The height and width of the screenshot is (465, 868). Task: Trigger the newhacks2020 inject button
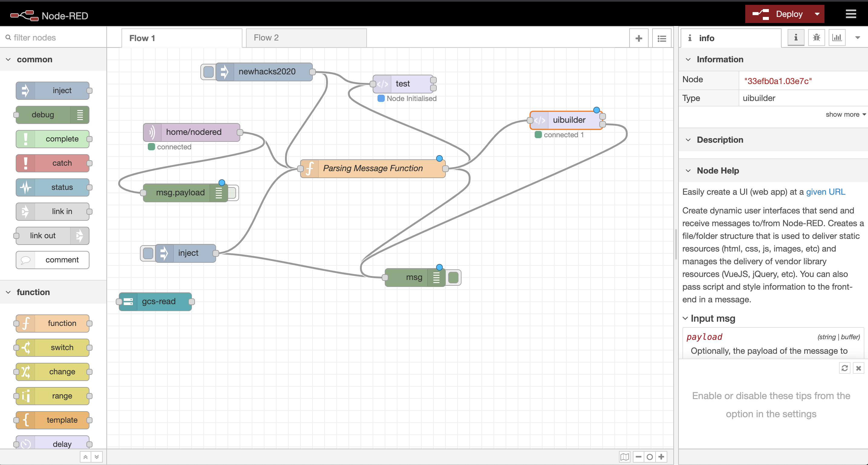(208, 72)
